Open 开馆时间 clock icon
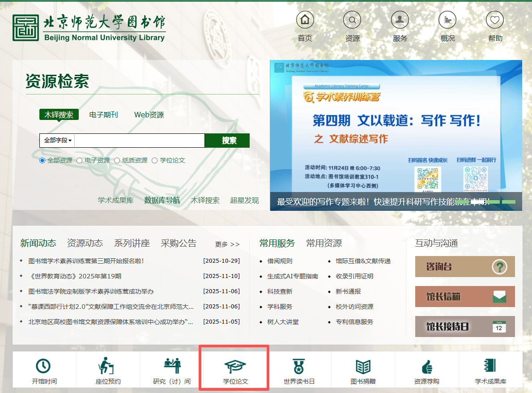532x393 pixels. pos(43,366)
